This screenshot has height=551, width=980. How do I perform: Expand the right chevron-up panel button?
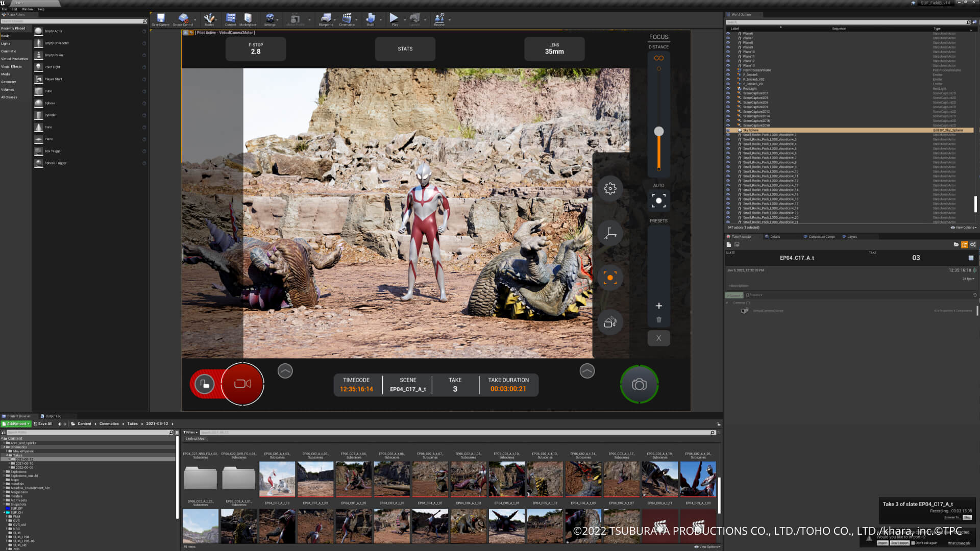[587, 371]
